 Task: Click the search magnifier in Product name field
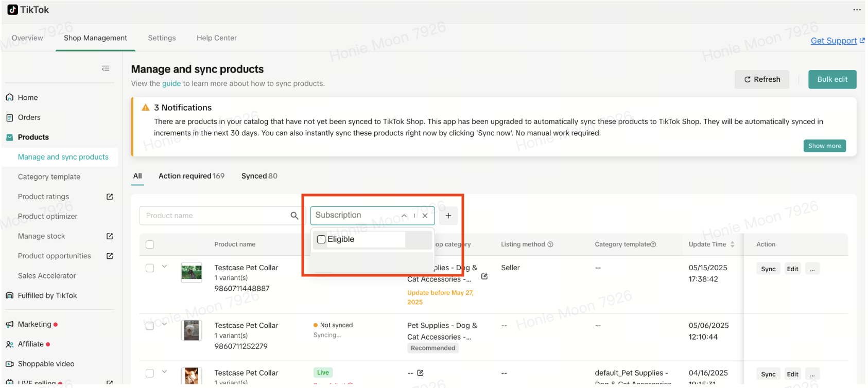point(294,216)
